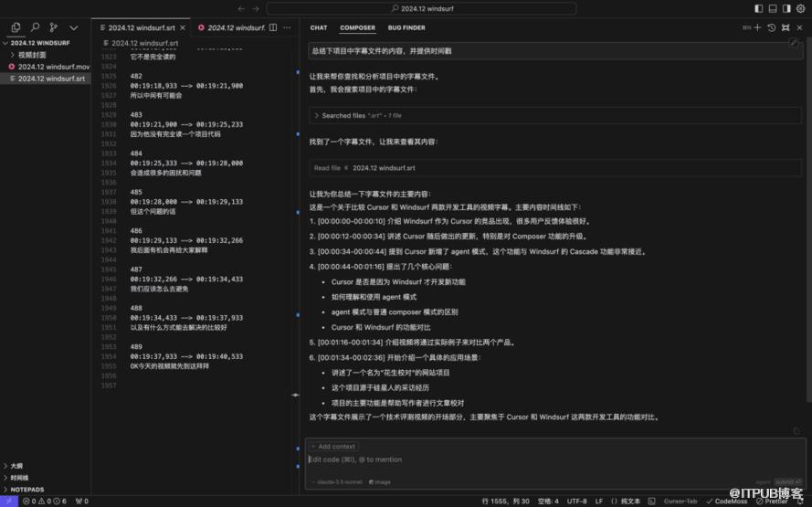The height and width of the screenshot is (507, 812).
Task: Go to line via 行 1555, 列 30
Action: click(x=506, y=501)
